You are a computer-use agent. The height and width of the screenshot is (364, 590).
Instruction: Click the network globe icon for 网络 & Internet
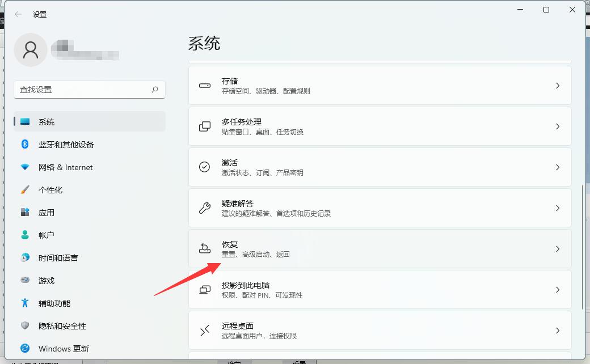click(23, 167)
